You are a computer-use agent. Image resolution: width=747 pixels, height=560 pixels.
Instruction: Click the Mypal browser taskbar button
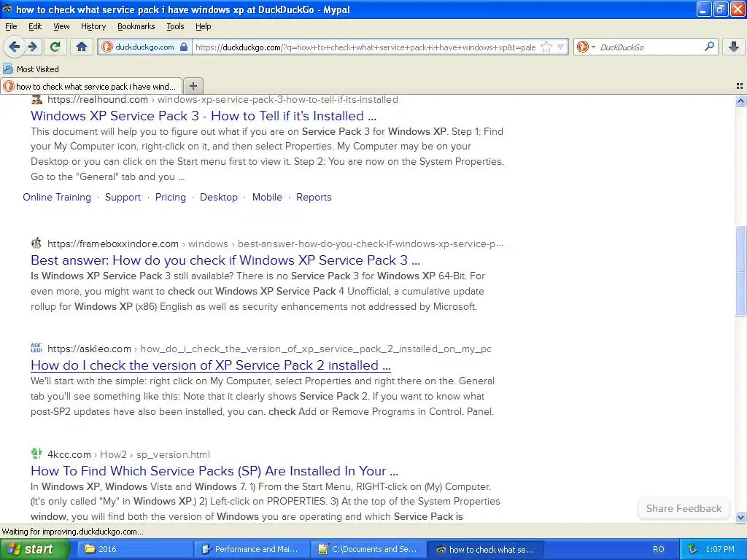485,549
